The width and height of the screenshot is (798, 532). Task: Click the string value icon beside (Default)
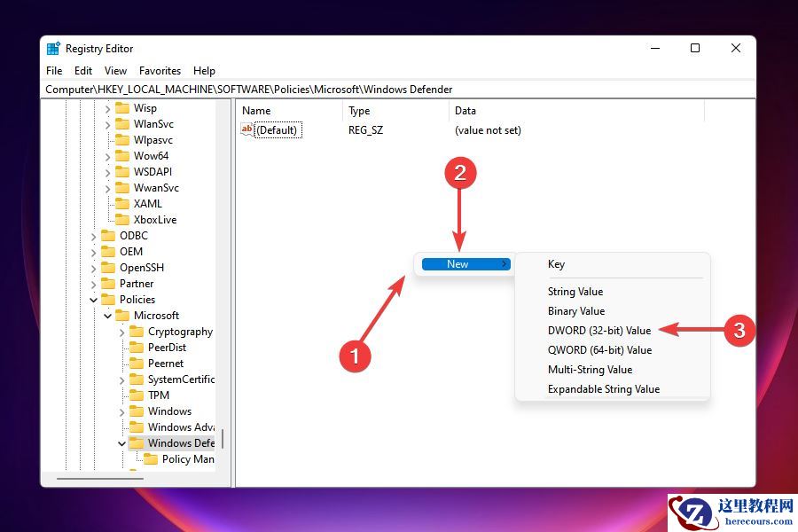point(246,129)
